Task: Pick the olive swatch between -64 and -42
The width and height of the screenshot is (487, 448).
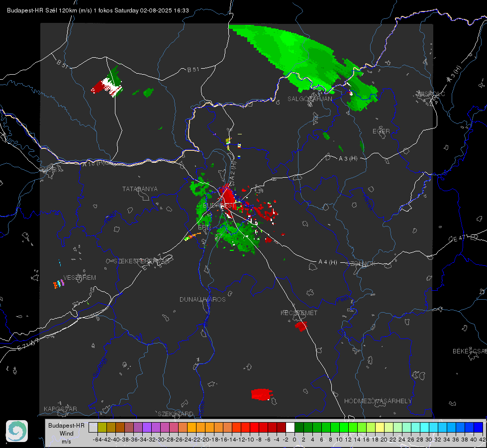Action: point(102,427)
